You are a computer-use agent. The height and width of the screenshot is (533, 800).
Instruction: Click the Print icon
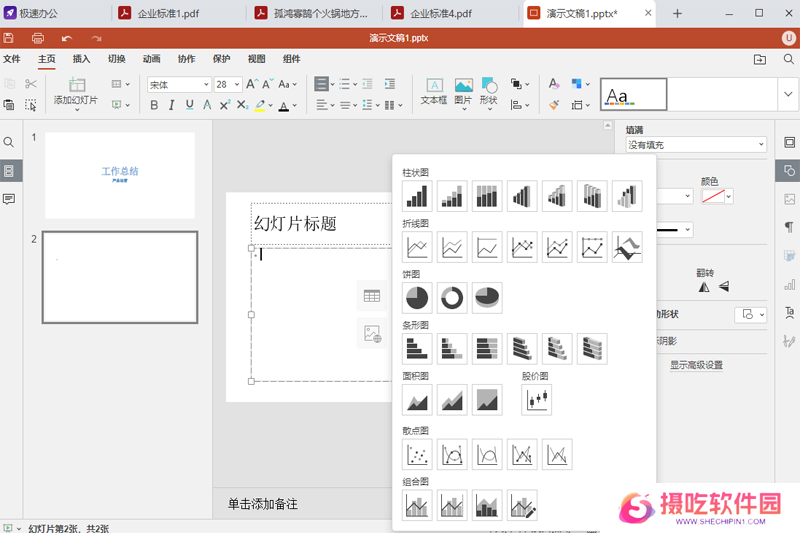coord(38,38)
